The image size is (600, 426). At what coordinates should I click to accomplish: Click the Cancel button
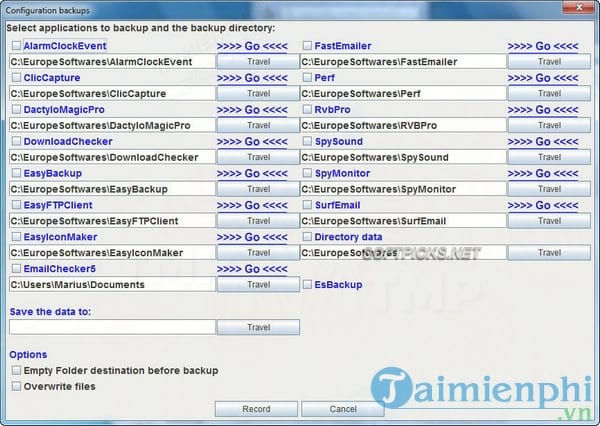click(x=342, y=409)
